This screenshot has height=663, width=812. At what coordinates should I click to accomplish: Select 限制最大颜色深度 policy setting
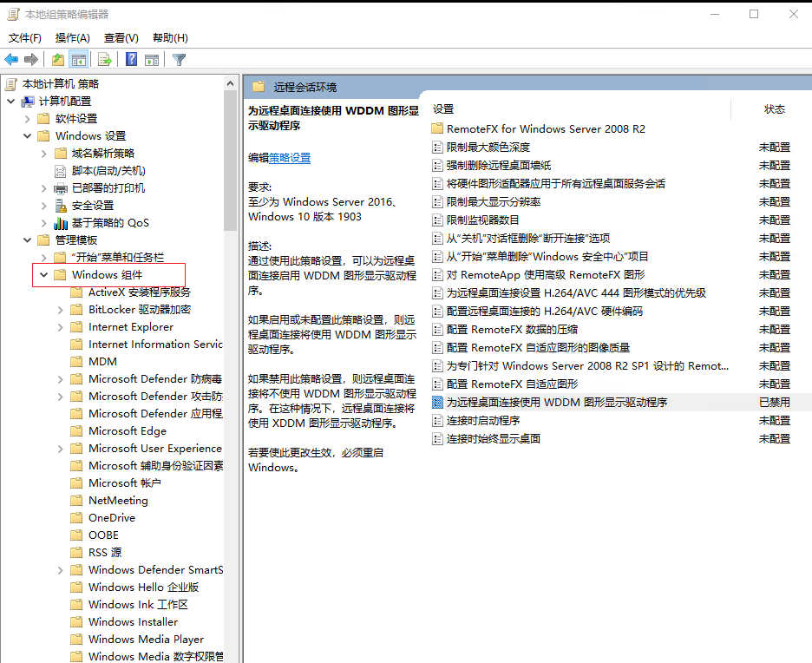[x=488, y=148]
